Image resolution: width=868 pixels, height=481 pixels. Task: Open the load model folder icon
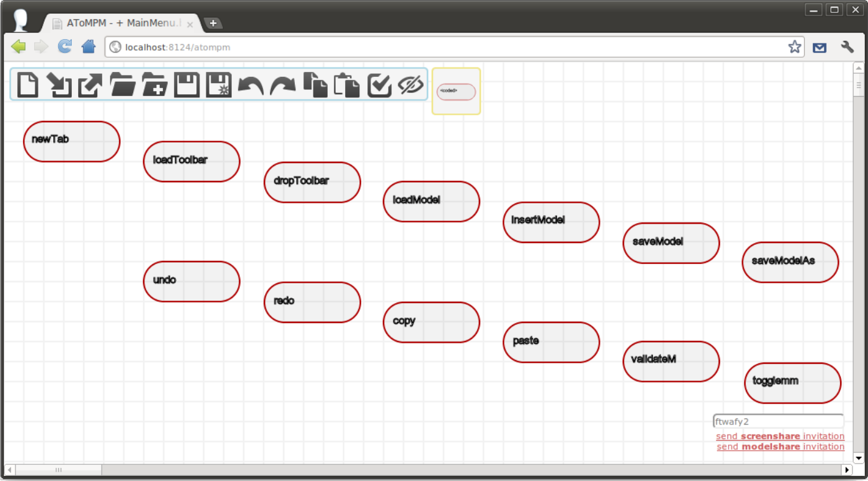click(123, 85)
